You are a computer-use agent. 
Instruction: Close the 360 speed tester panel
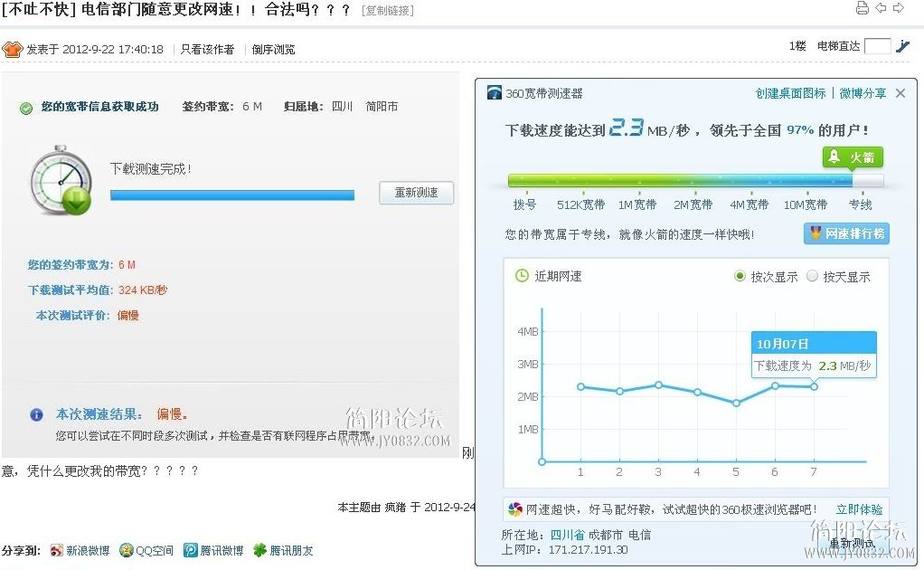900,93
